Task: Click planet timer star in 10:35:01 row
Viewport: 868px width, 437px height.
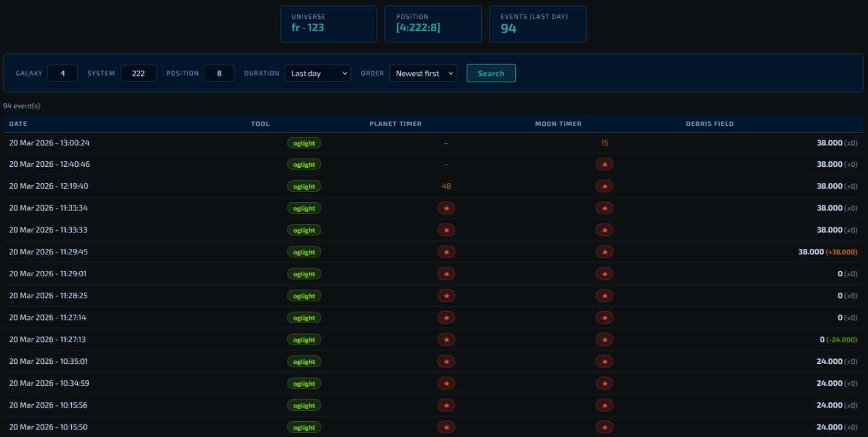Action: point(446,362)
